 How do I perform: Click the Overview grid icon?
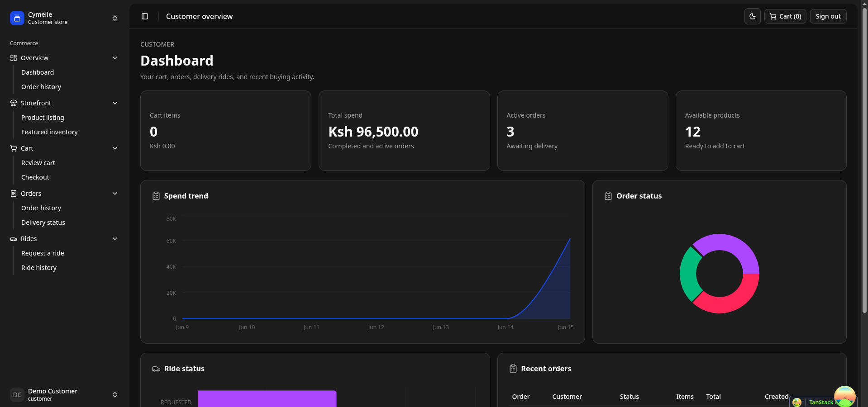[x=14, y=58]
